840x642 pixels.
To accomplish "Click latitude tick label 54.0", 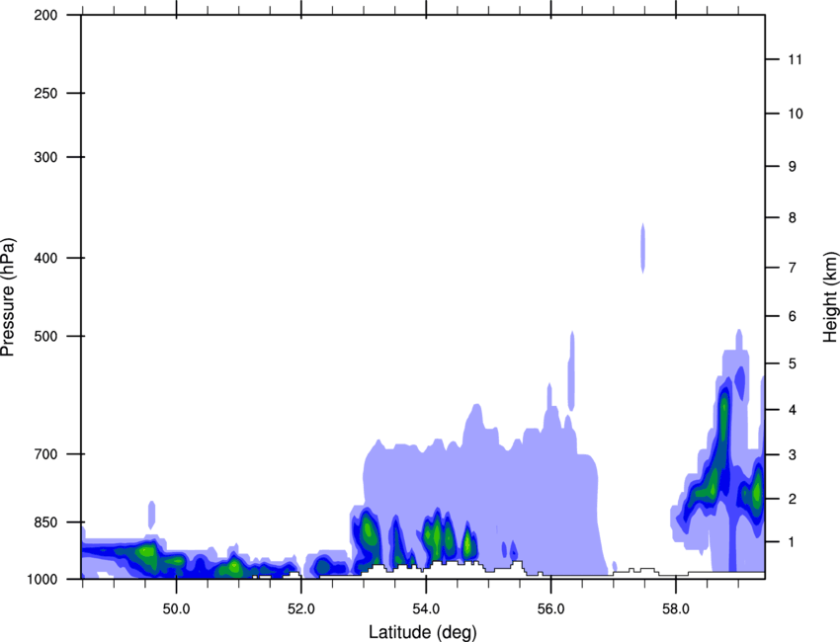I will [x=426, y=609].
